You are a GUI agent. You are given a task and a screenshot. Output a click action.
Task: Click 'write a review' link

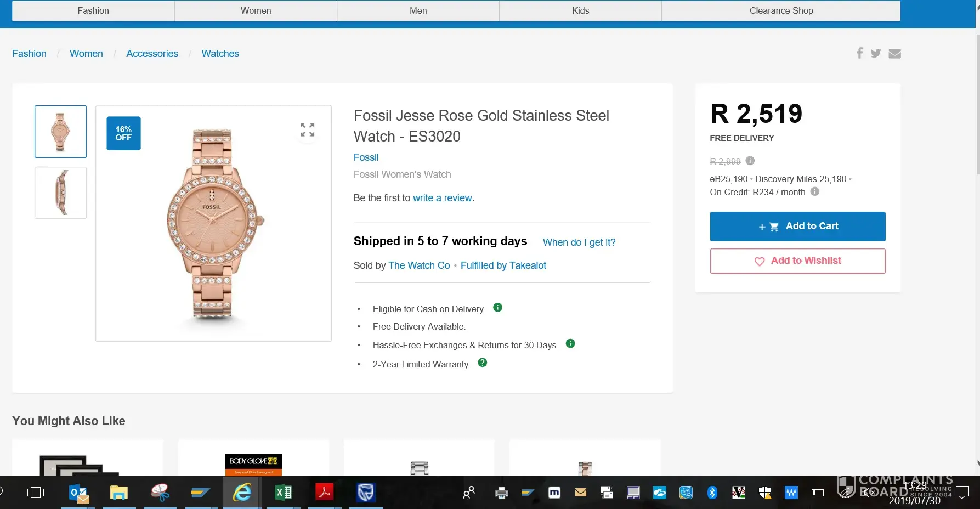(x=443, y=198)
